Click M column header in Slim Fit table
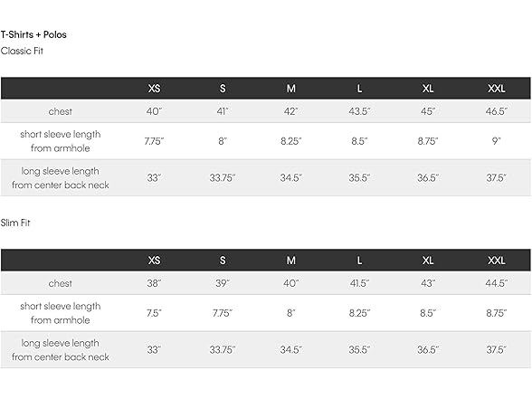Viewport: 532px width, 399px height. [x=290, y=261]
